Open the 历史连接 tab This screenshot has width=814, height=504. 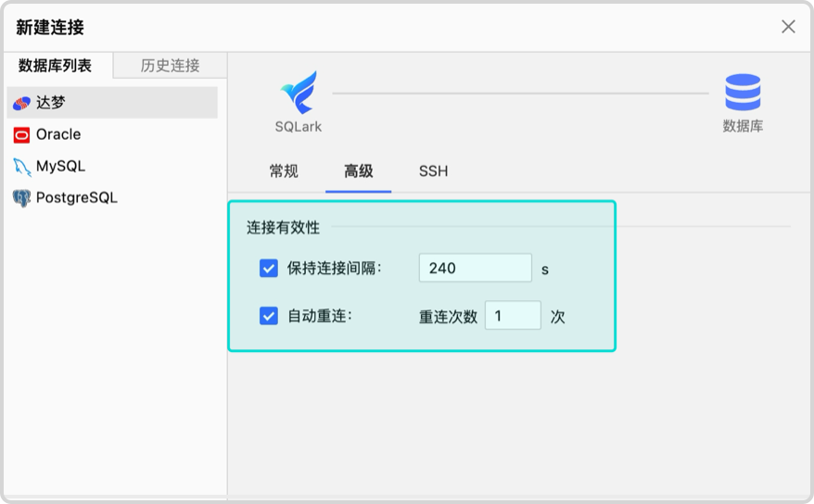[x=170, y=66]
